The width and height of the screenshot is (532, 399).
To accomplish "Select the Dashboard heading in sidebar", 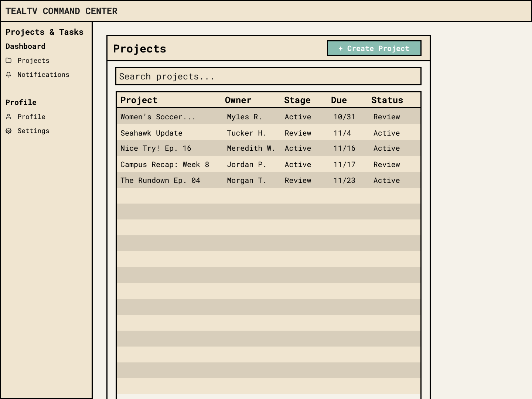I will point(25,46).
